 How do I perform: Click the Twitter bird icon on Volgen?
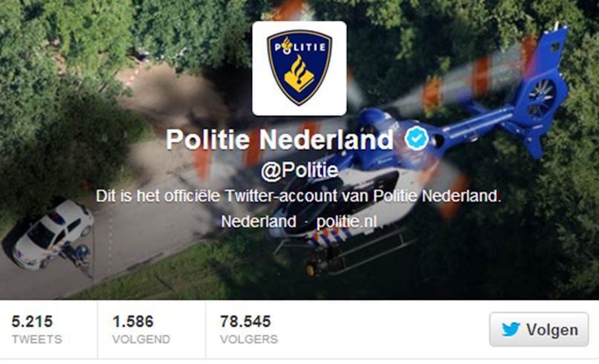[x=511, y=329]
